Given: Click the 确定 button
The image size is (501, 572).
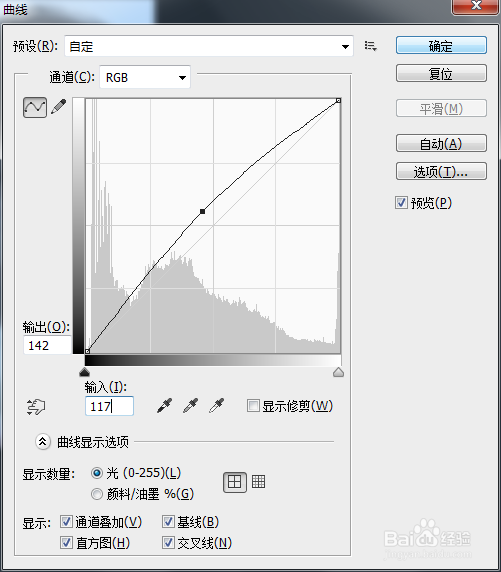Looking at the screenshot, I should pos(441,46).
